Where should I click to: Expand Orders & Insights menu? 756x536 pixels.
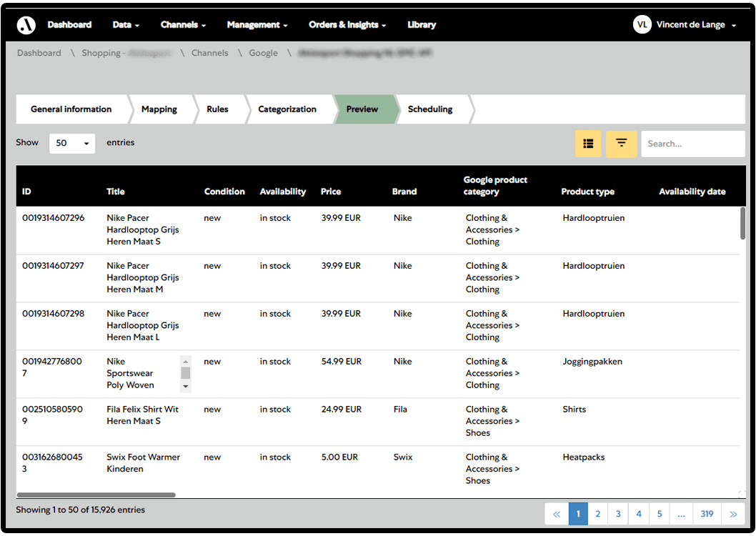(347, 24)
